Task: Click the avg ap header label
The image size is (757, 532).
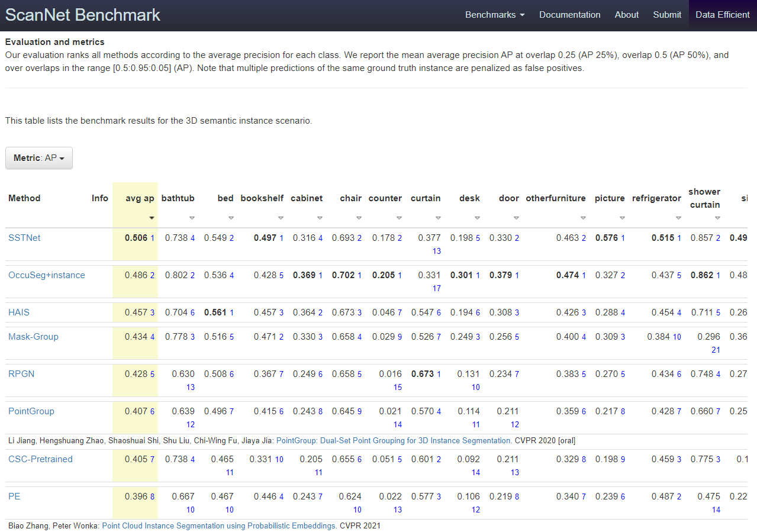Action: coord(140,198)
